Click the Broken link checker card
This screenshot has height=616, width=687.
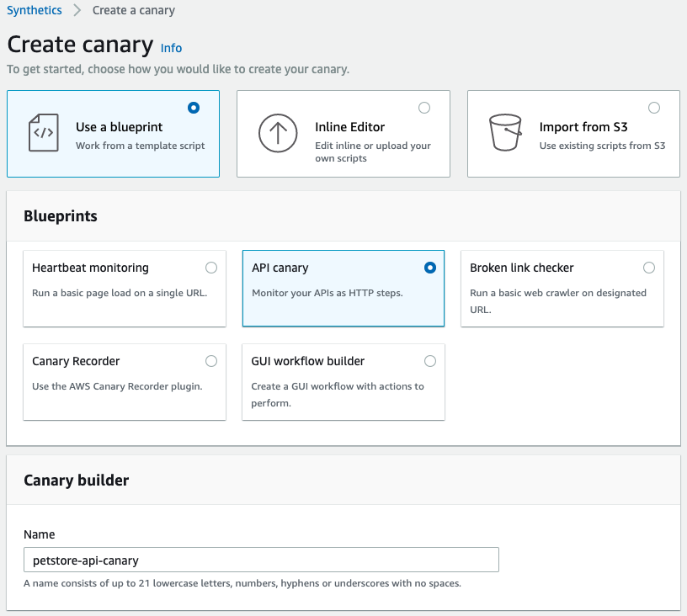(x=562, y=286)
